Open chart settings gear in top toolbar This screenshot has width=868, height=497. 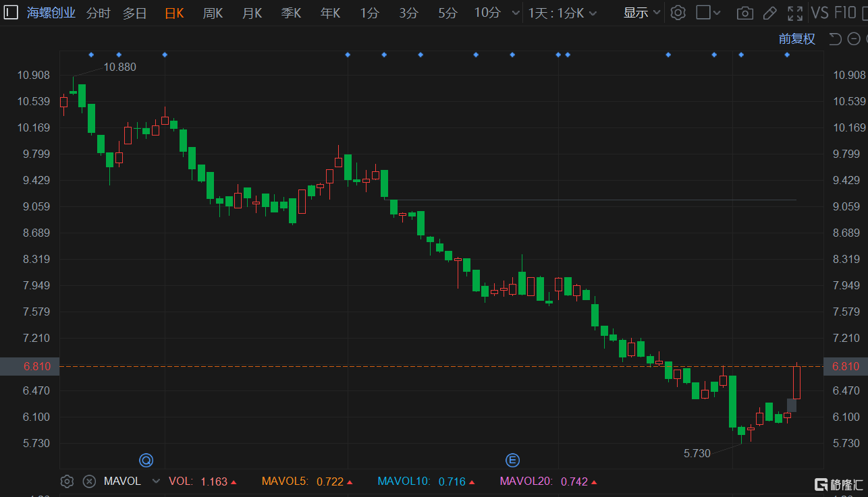[x=678, y=13]
